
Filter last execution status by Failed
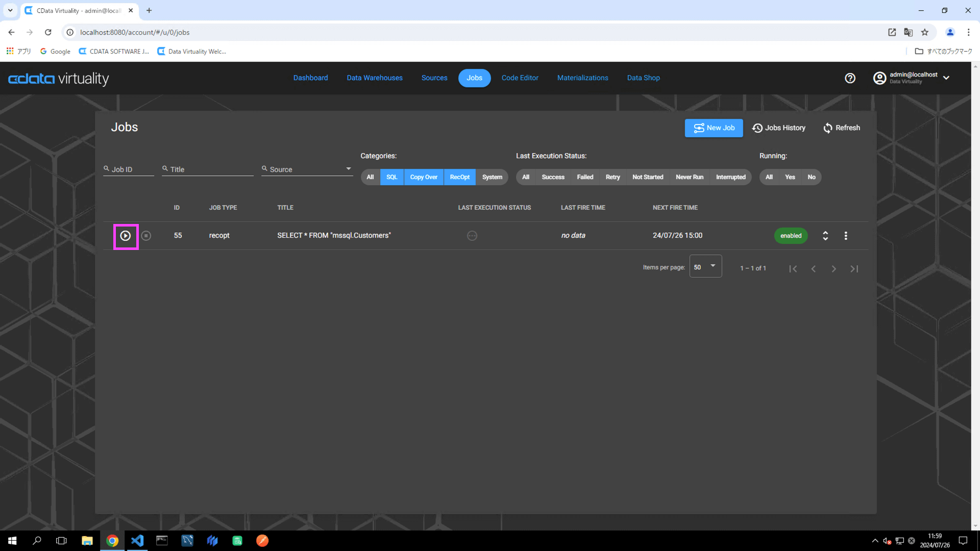click(x=585, y=177)
